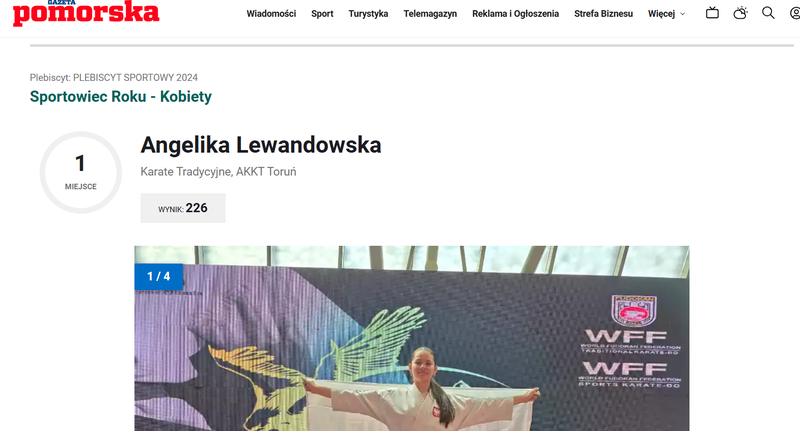
Task: Click the Karate Tradycyjne, AKKT Toruń subtitle
Action: pyautogui.click(x=218, y=172)
